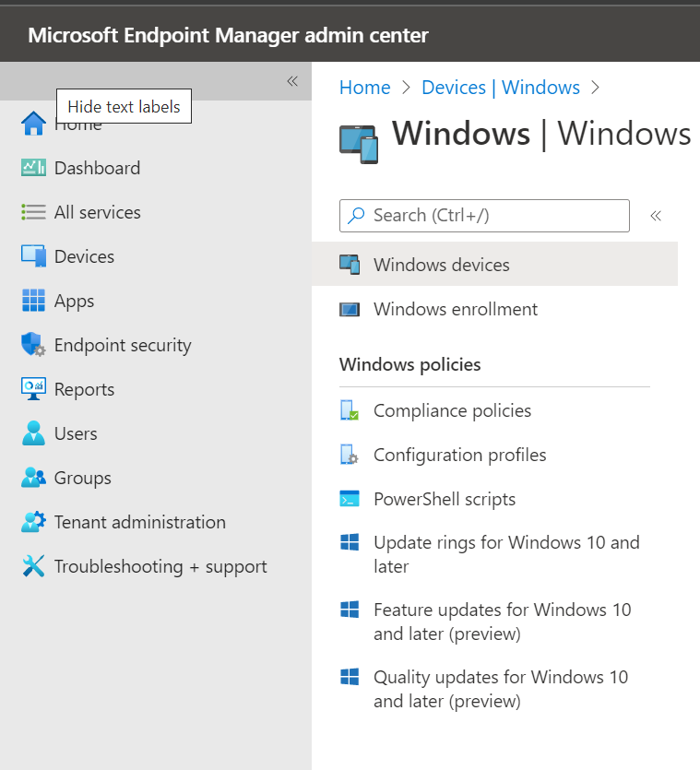The height and width of the screenshot is (770, 700).
Task: Follow the Home breadcrumb link
Action: [x=365, y=88]
